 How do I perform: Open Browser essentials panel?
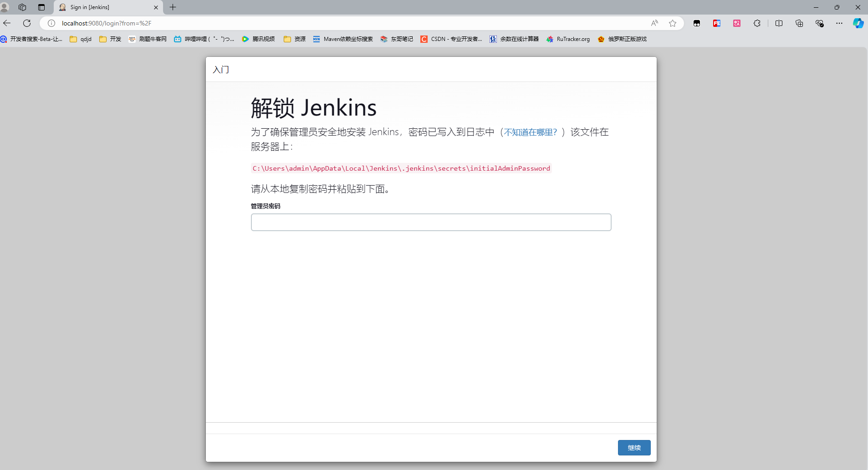pos(820,23)
